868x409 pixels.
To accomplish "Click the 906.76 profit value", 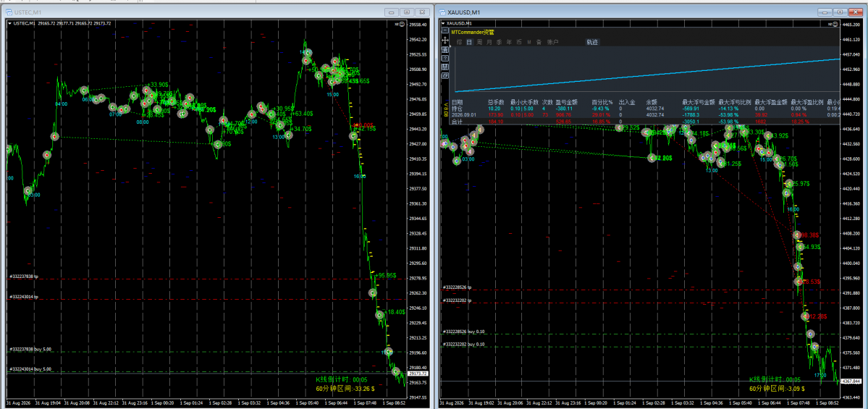I will [x=563, y=114].
